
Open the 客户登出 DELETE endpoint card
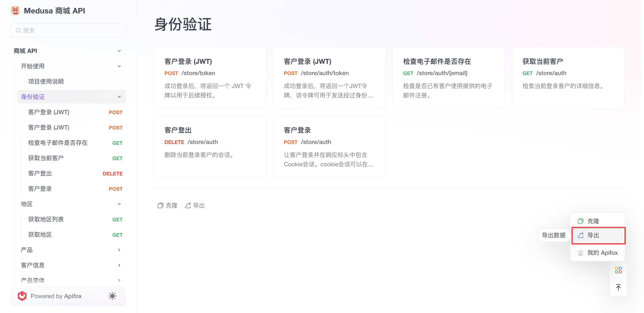click(210, 147)
